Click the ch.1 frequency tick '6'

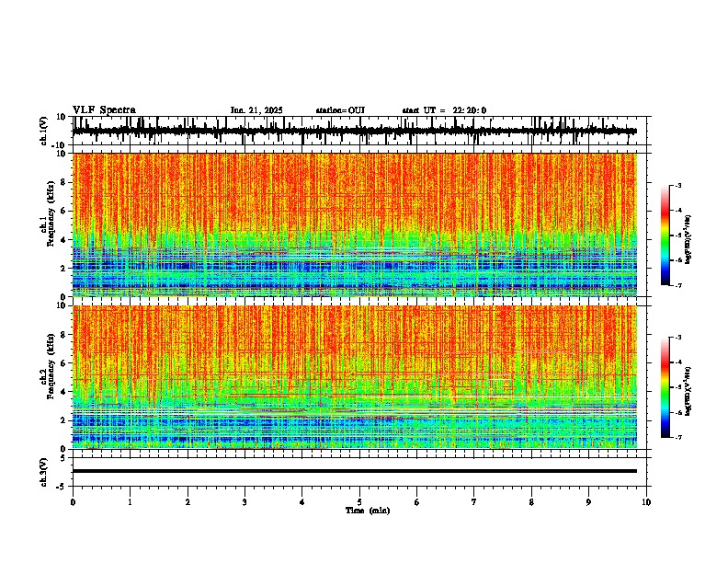(63, 211)
